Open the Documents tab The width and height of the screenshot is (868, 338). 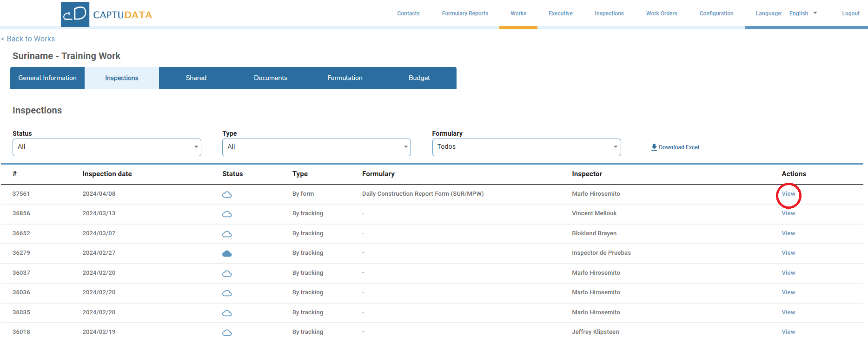[x=270, y=78]
